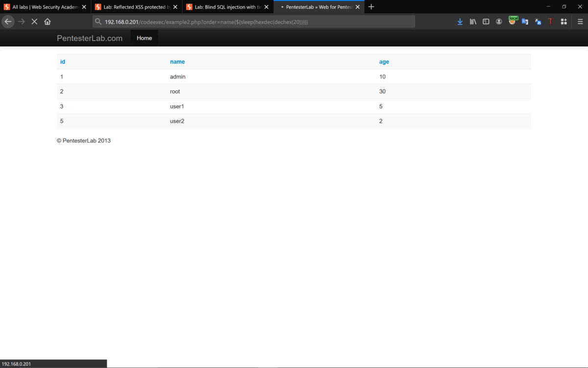Open a new browser tab
Viewport: 588px width, 368px height.
371,7
